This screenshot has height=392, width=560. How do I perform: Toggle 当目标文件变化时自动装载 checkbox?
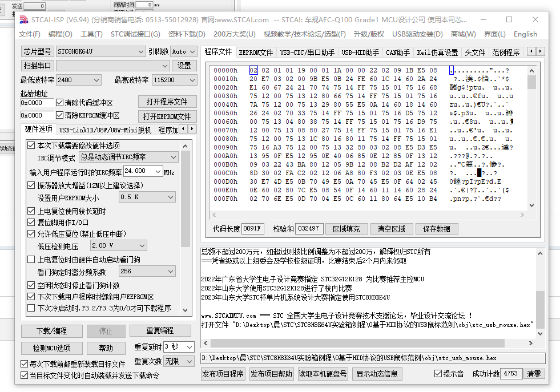point(25,375)
